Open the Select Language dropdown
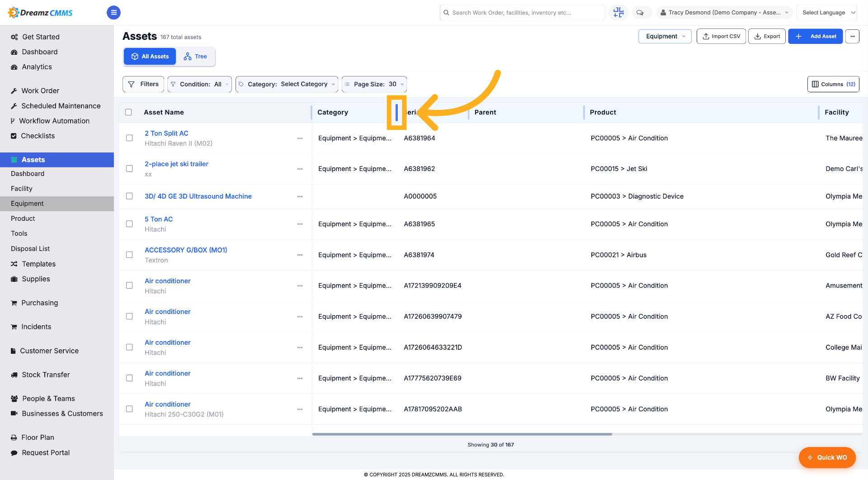The width and height of the screenshot is (868, 480). click(827, 13)
